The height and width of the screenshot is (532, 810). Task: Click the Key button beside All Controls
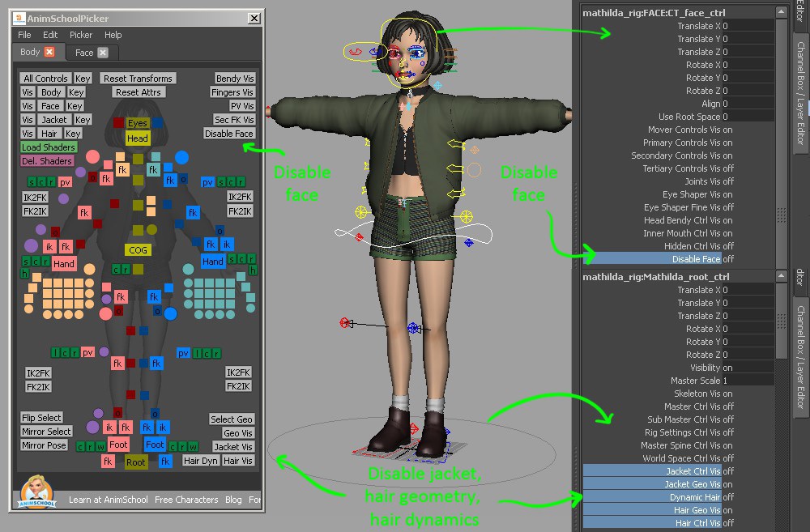pyautogui.click(x=83, y=78)
